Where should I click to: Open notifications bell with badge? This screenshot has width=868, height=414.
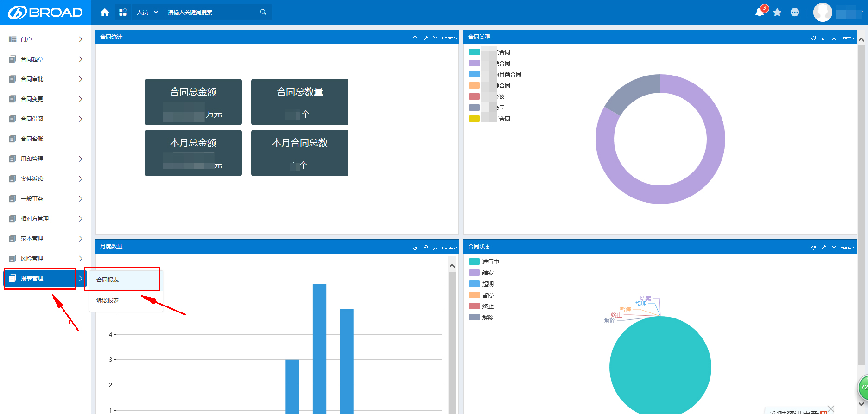tap(760, 12)
